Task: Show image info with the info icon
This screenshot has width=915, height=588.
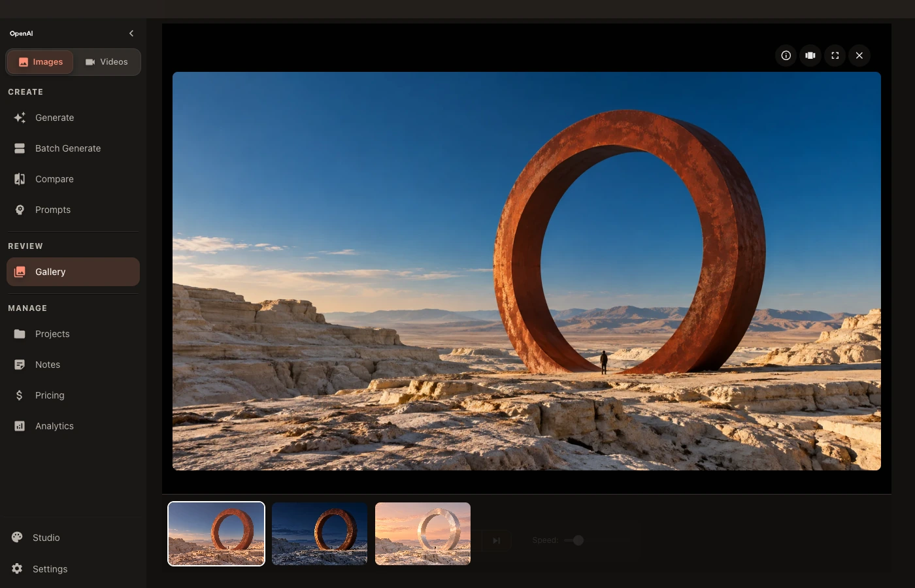Action: (x=786, y=56)
